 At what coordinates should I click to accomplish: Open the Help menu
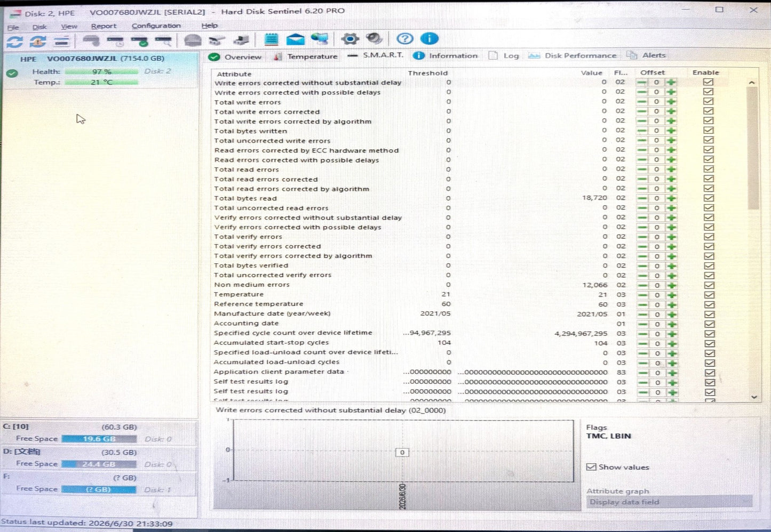(210, 25)
